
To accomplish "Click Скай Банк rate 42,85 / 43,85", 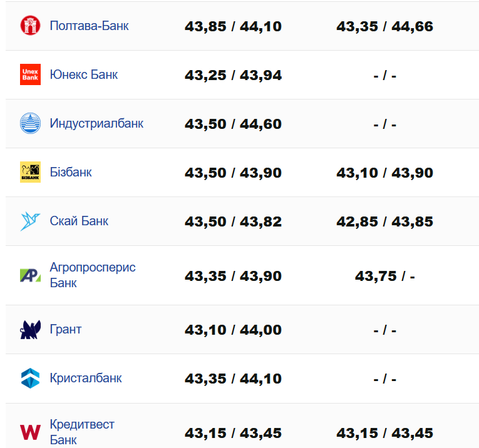I will coord(384,221).
